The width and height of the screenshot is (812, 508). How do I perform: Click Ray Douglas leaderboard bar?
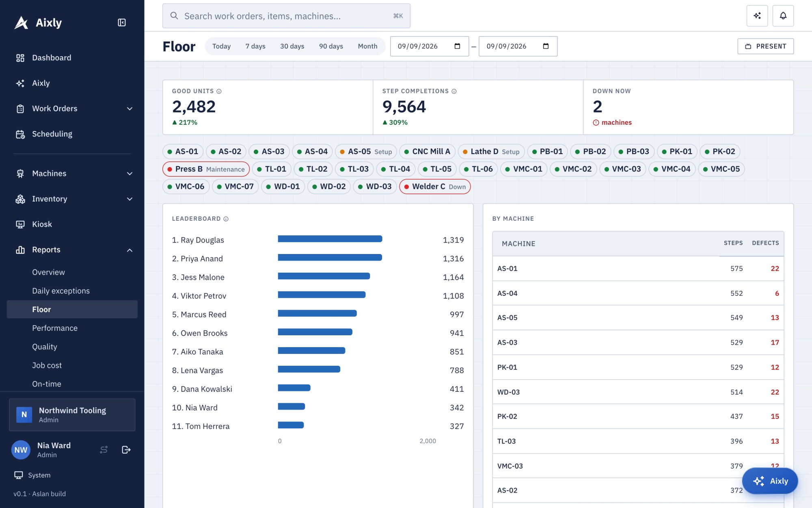click(330, 239)
